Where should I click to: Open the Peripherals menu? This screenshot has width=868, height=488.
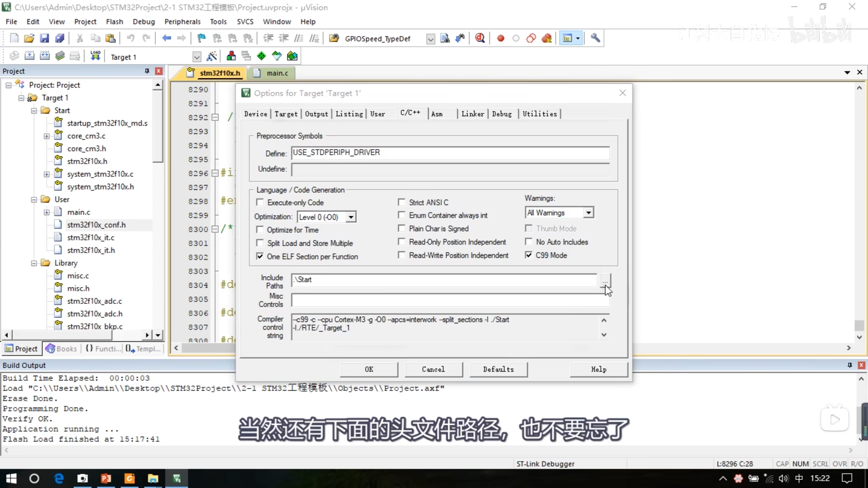click(182, 22)
